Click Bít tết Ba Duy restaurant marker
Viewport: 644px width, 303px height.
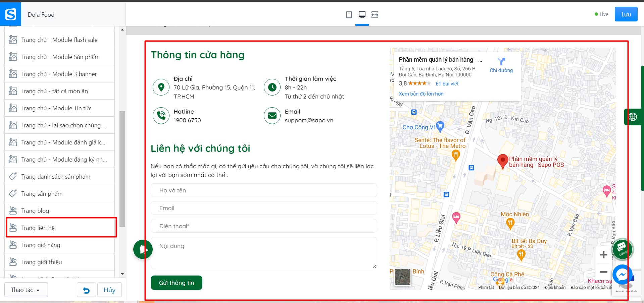(x=521, y=255)
